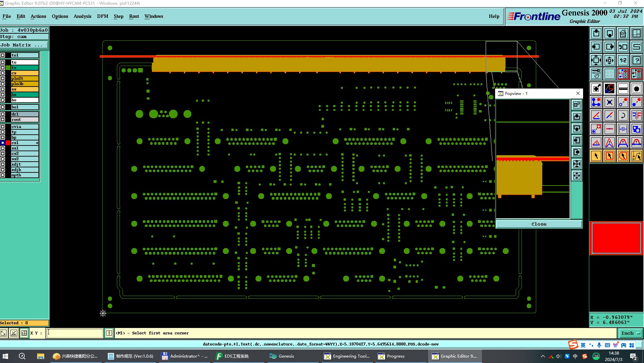Image resolution: width=644 pixels, height=363 pixels.
Task: Open the wrench and palette settings icon
Action: [596, 74]
